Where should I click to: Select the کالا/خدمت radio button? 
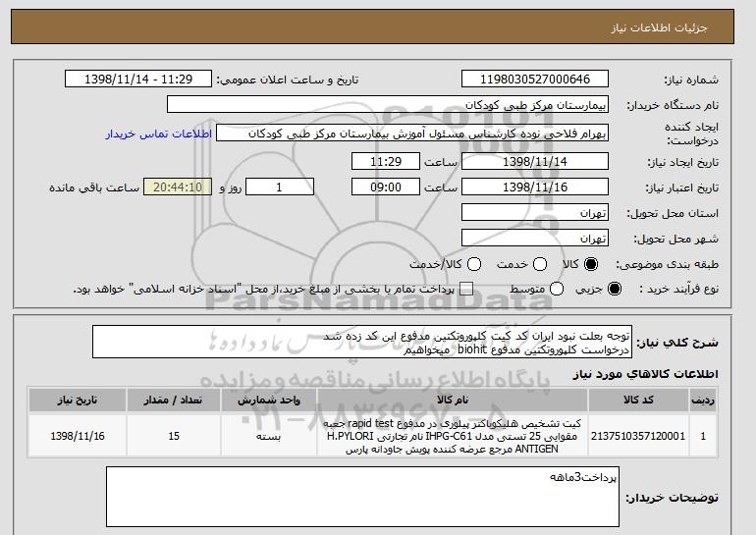point(474,264)
